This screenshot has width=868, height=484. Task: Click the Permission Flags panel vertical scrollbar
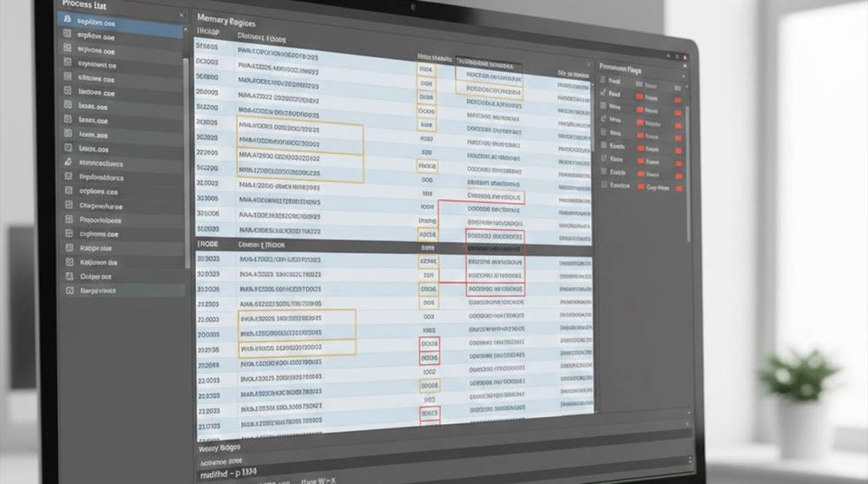(x=687, y=173)
